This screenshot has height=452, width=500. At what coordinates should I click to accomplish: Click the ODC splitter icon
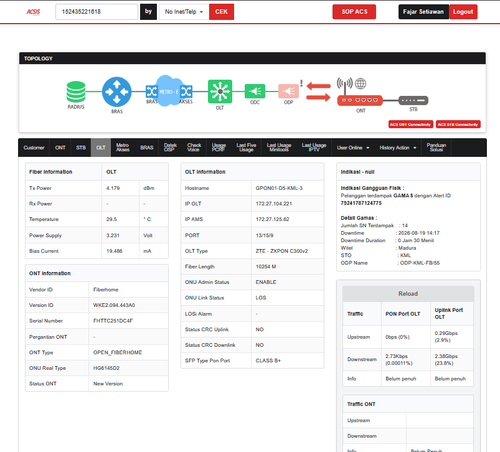(x=255, y=91)
